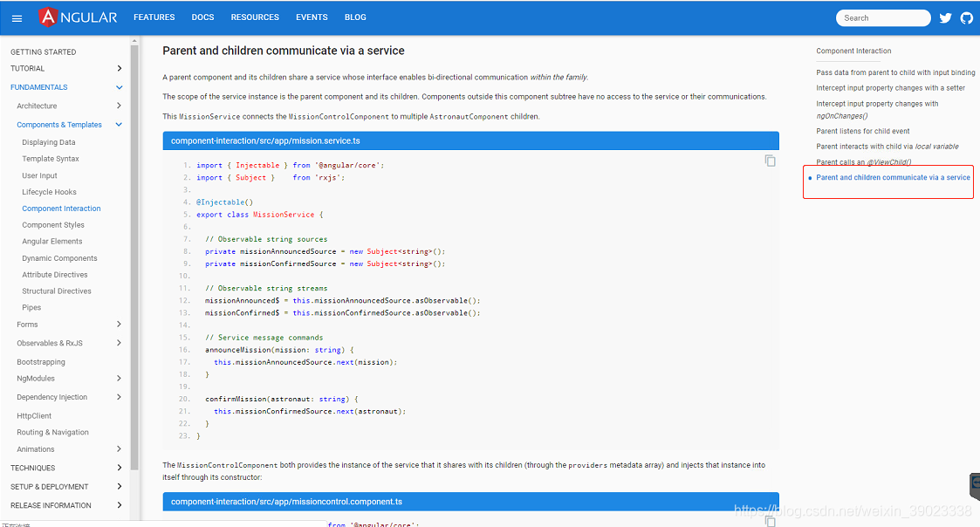Open the BLOG menu item
980x527 pixels.
point(355,17)
